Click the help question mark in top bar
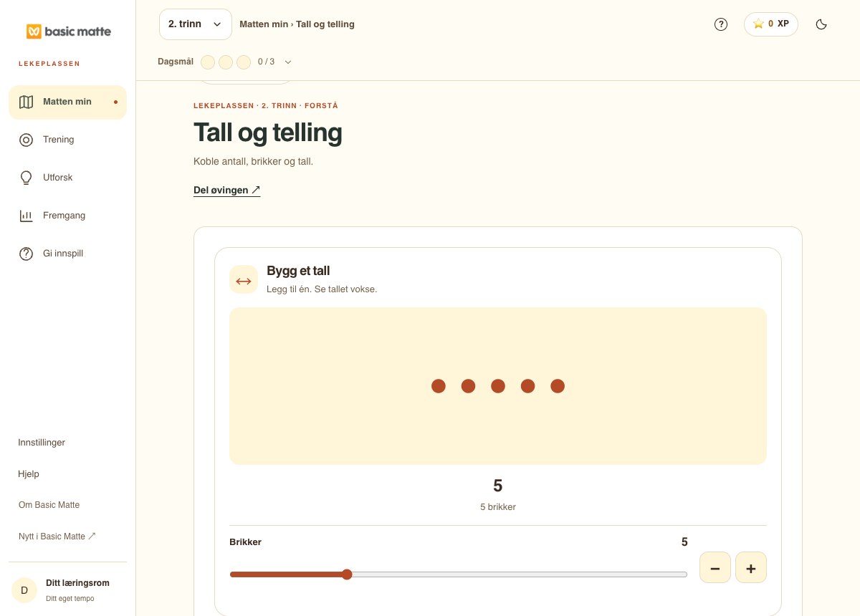The image size is (860, 616). (721, 24)
